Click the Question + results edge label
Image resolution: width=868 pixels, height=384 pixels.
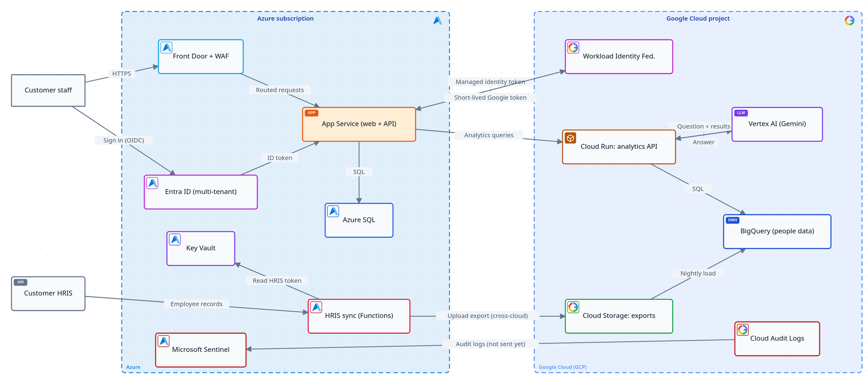point(704,127)
